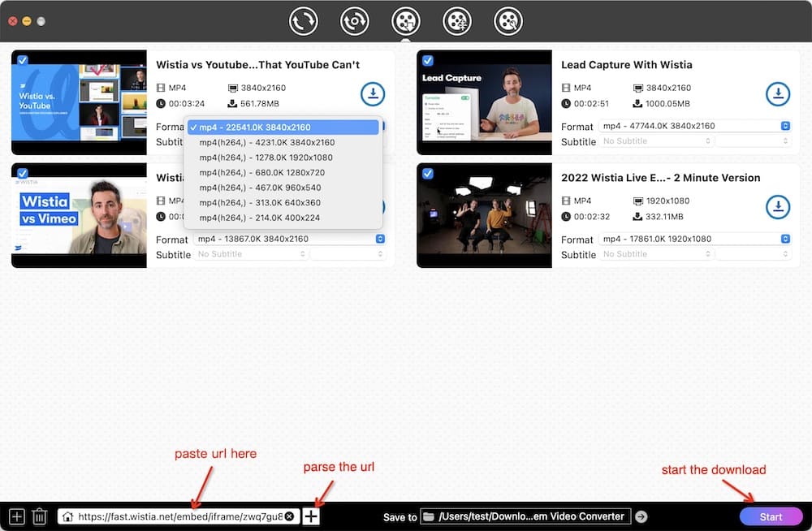This screenshot has width=812, height=531.
Task: Click the 00:03:24 duration text
Action: [187, 104]
